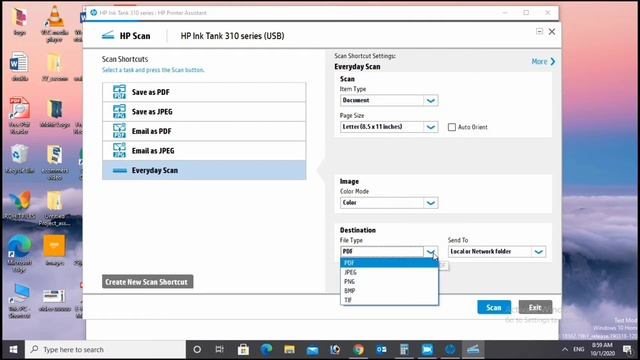Open Microsoft Edge desktop shortcut
Viewport: 640px width, 360px height.
(x=19, y=254)
